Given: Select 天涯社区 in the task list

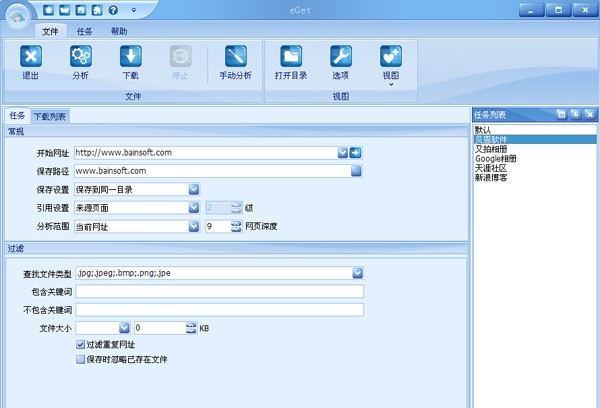Looking at the screenshot, I should (x=535, y=168).
